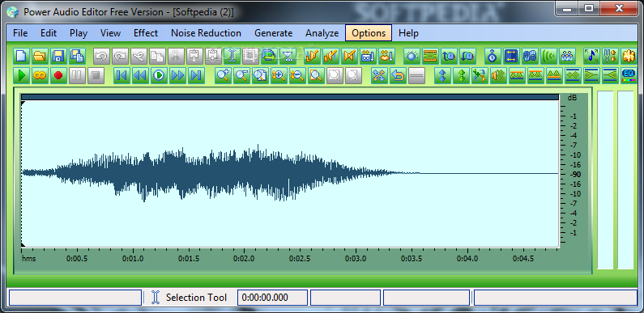Image resolution: width=644 pixels, height=313 pixels.
Task: Save audio with the floppy disk icon
Action: pyautogui.click(x=58, y=56)
